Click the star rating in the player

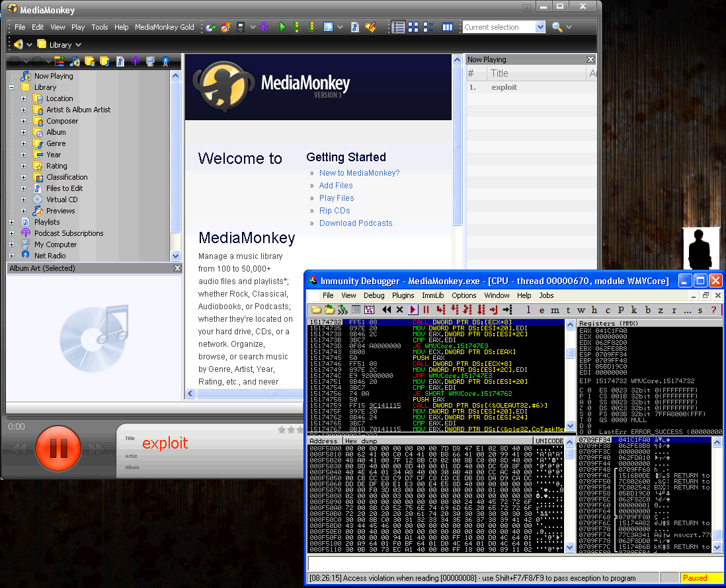[291, 430]
